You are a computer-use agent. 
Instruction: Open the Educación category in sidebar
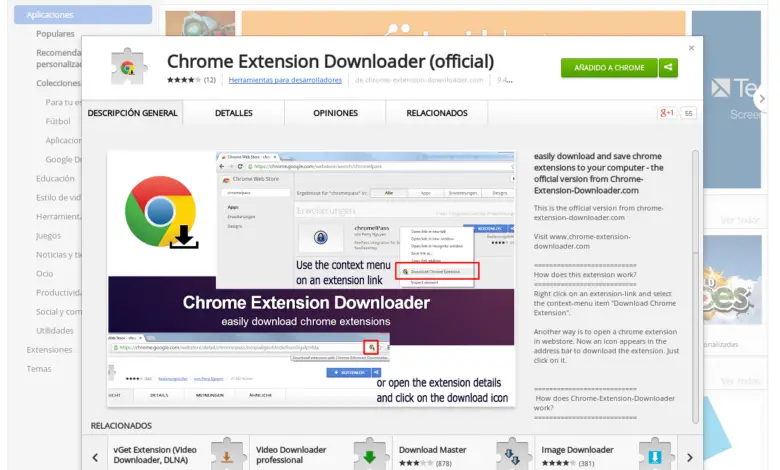pyautogui.click(x=55, y=178)
